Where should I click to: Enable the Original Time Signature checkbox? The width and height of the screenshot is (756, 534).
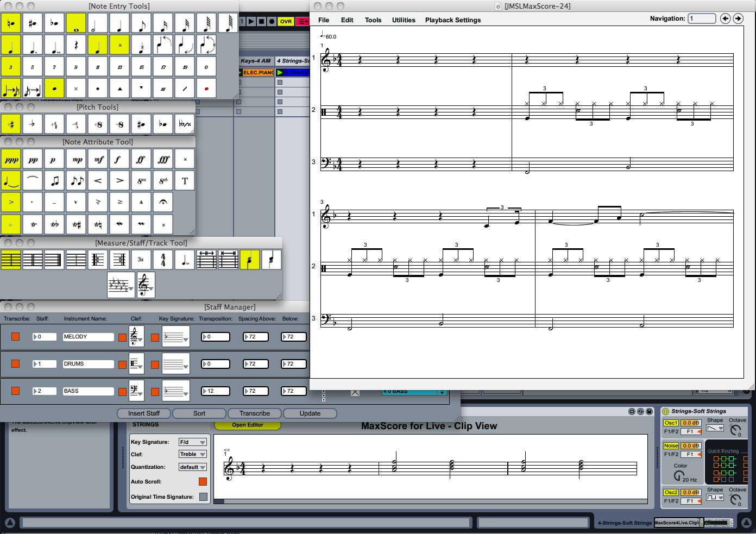point(203,497)
